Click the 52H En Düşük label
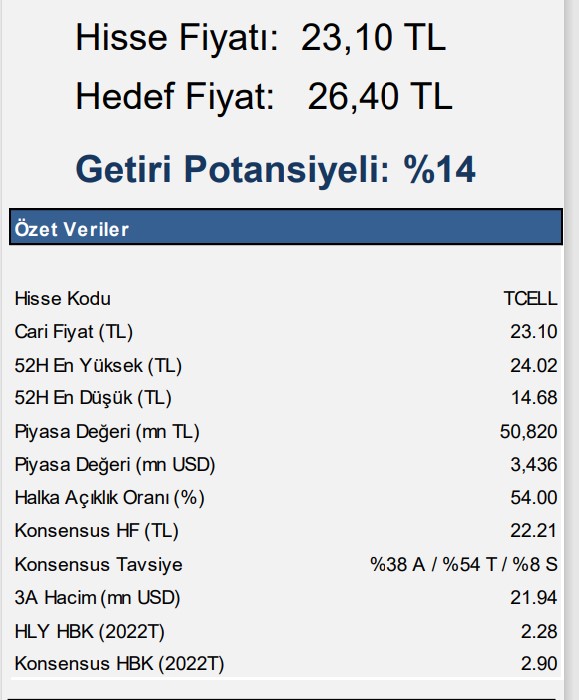The width and height of the screenshot is (579, 700). click(x=93, y=398)
